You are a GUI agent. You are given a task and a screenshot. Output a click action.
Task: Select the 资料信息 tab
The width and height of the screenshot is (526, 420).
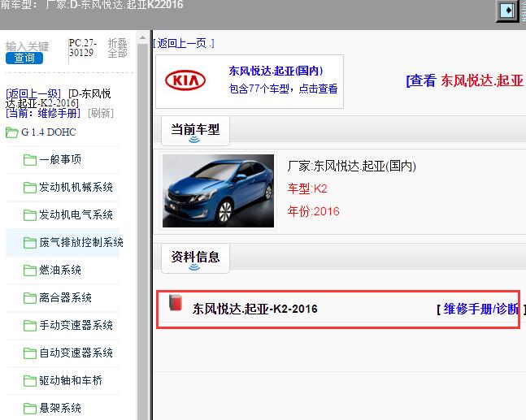[x=195, y=258]
